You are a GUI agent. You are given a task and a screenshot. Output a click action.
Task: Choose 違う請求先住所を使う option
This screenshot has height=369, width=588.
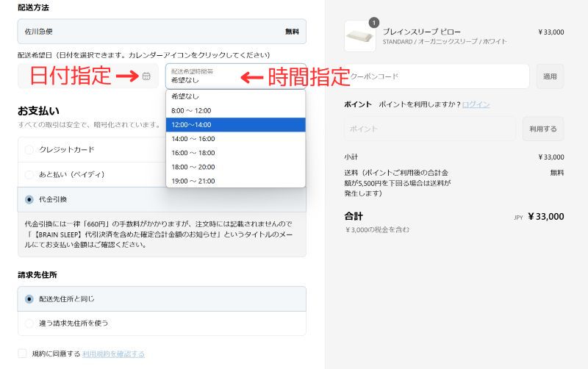pyautogui.click(x=29, y=323)
